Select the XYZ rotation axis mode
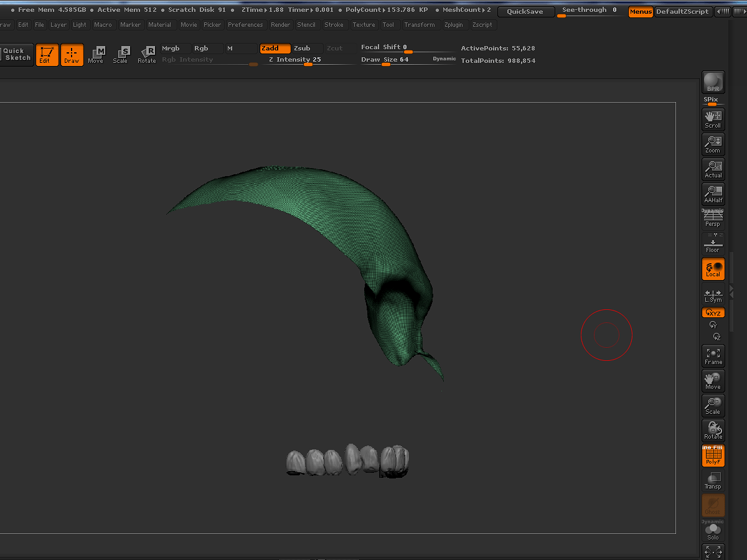The height and width of the screenshot is (560, 747). pyautogui.click(x=713, y=313)
